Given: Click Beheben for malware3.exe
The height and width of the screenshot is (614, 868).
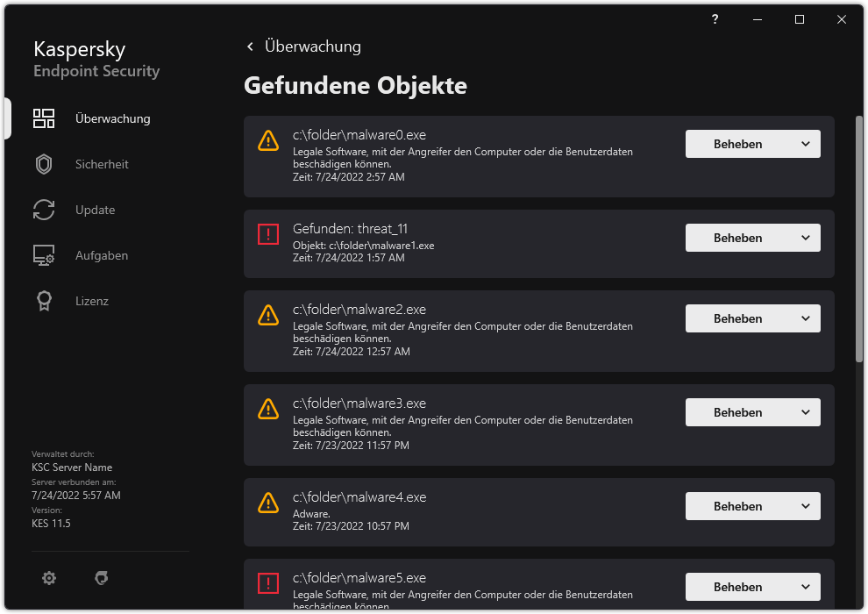Looking at the screenshot, I should coord(737,412).
